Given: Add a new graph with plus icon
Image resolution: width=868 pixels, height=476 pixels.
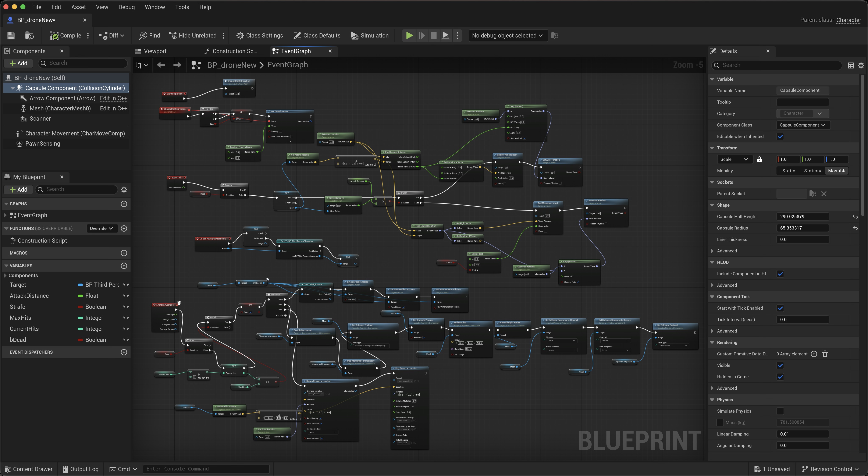Looking at the screenshot, I should [x=124, y=204].
